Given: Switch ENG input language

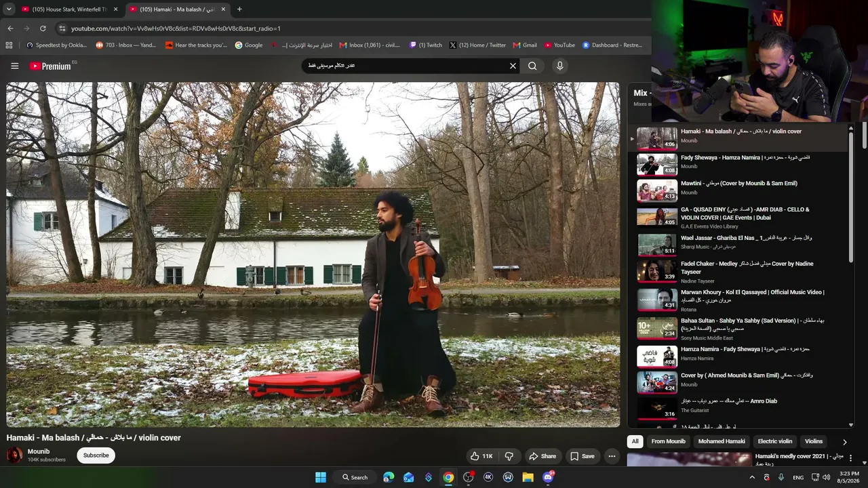Looking at the screenshot, I should [x=798, y=477].
